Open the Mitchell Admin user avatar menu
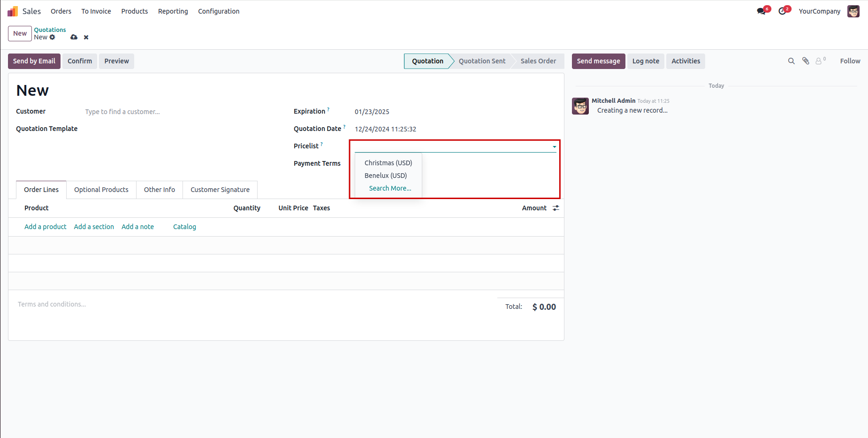The image size is (868, 438). (x=853, y=11)
